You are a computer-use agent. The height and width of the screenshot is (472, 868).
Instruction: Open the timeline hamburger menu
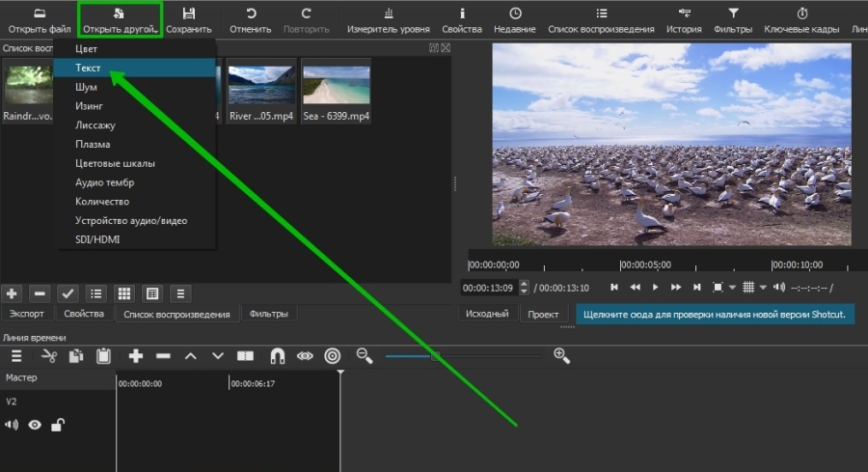pos(16,356)
